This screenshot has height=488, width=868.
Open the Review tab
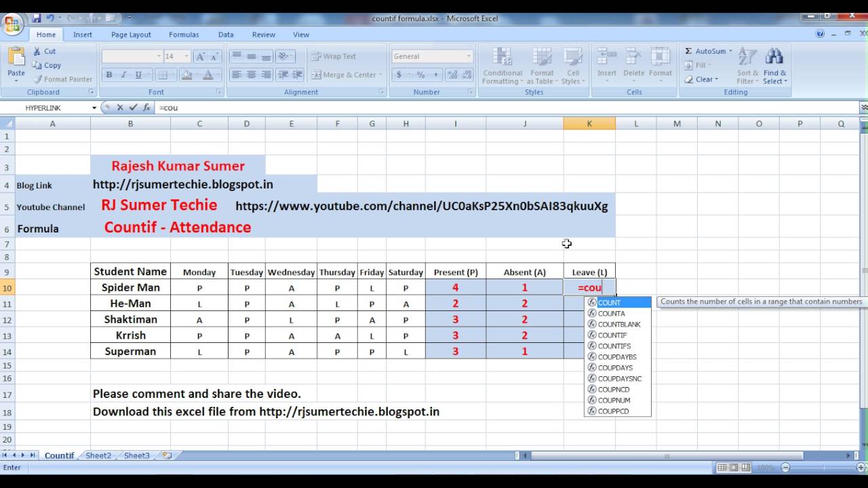(x=264, y=35)
